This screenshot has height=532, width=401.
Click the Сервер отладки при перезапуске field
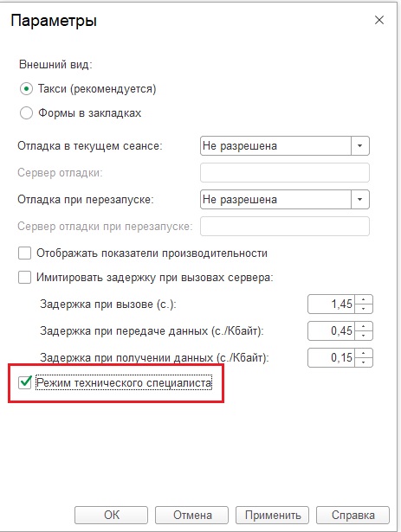pyautogui.click(x=285, y=227)
